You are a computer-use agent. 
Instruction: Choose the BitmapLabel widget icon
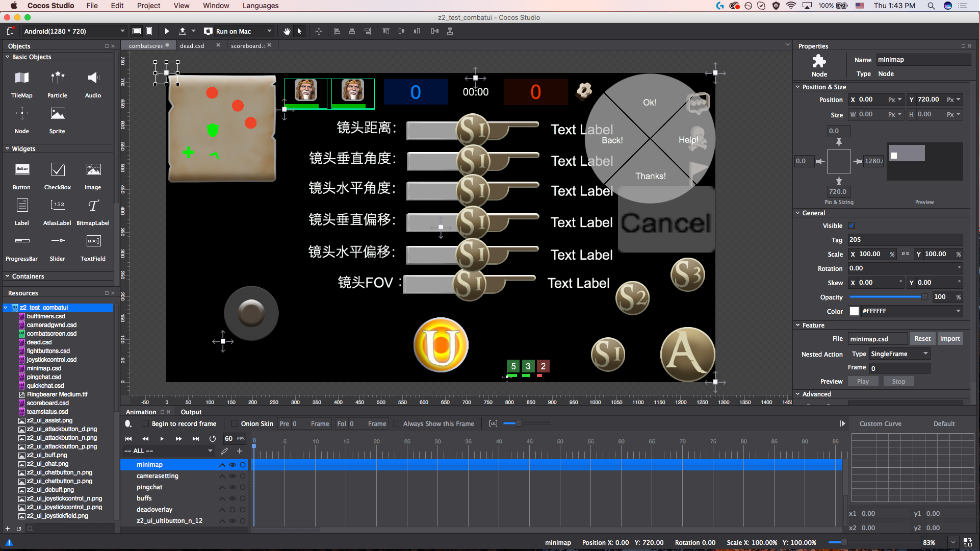pos(93,206)
